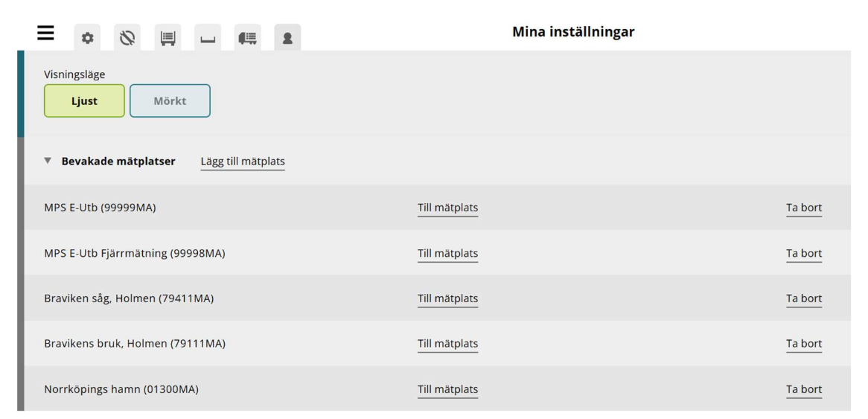Remove Norrköpings hamn (01300MA)
The height and width of the screenshot is (419, 868).
(804, 389)
